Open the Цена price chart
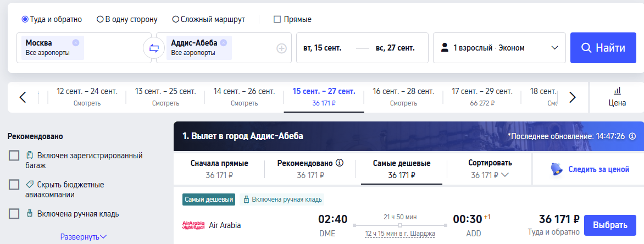Image resolution: width=644 pixels, height=244 pixels. [x=617, y=97]
